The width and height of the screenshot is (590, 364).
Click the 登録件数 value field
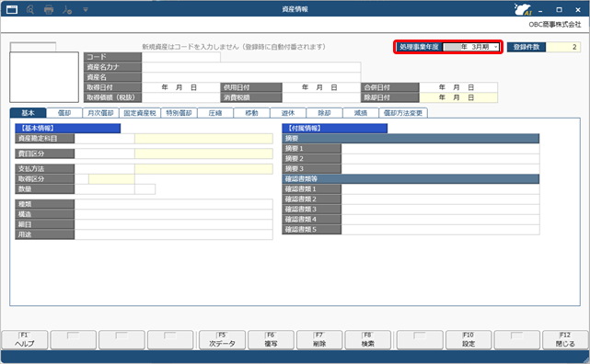pos(563,47)
